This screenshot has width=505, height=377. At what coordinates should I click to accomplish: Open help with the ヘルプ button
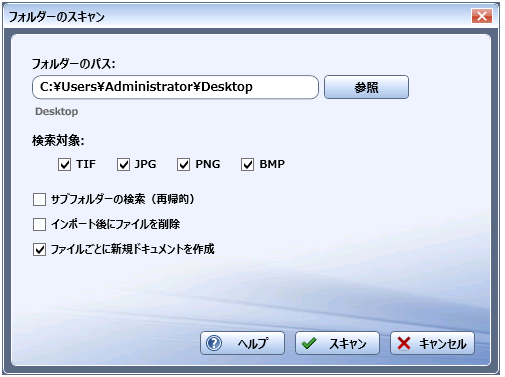tap(242, 343)
